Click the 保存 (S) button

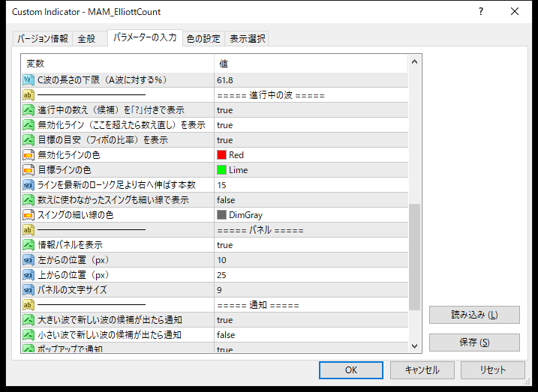point(474,343)
